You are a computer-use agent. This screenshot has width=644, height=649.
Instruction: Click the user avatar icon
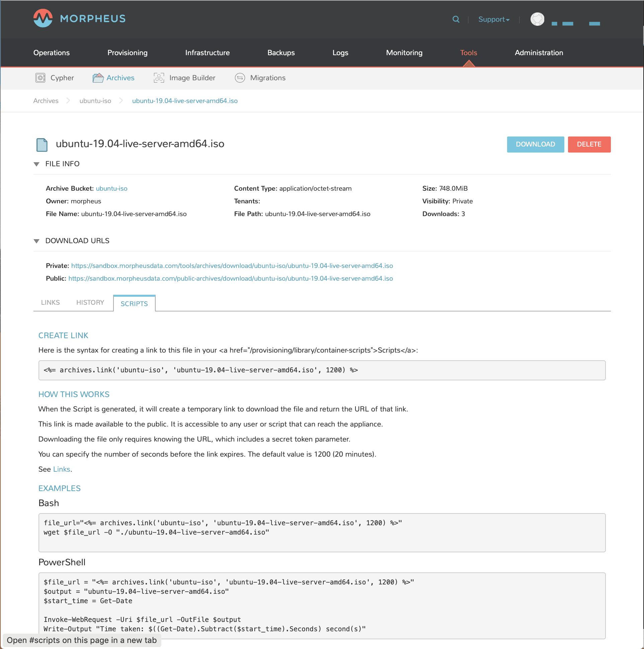click(537, 19)
